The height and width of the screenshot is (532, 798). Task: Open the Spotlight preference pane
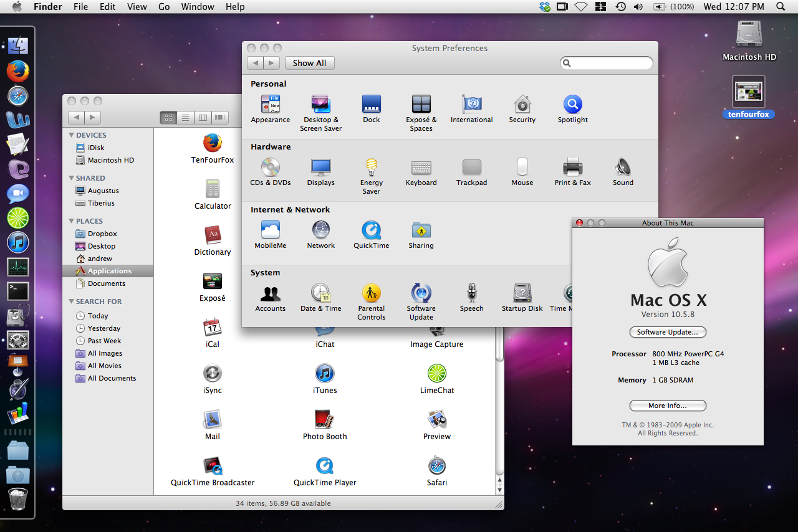tap(572, 104)
